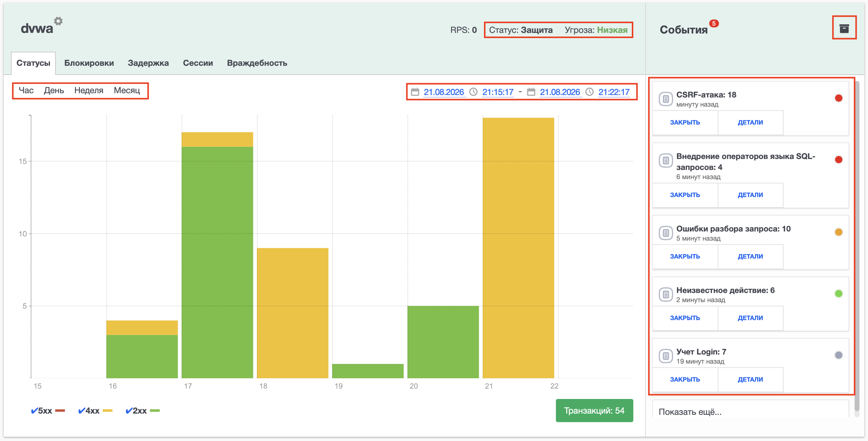Toggle the 4xx series checkbox

(81, 411)
